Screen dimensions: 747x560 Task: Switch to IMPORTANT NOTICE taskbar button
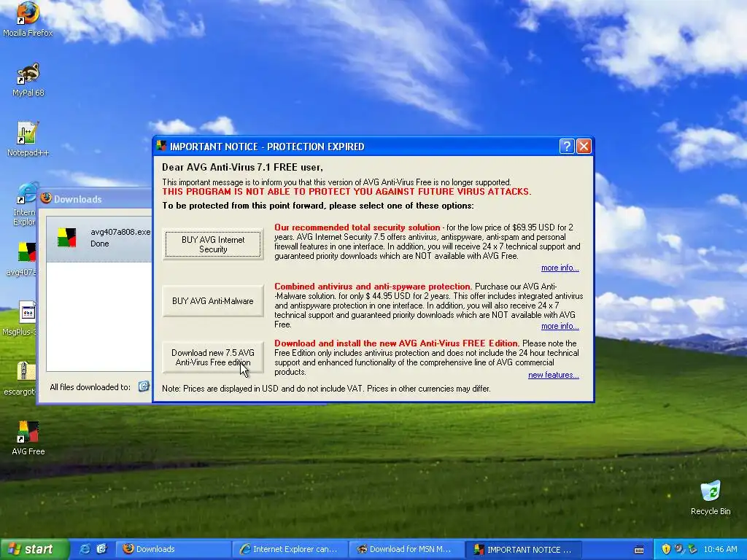tap(524, 549)
